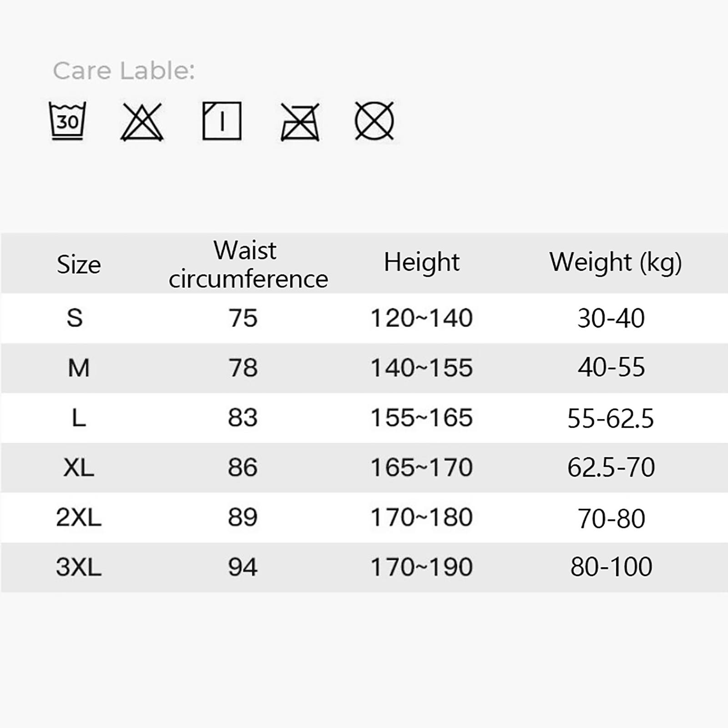Screen dimensions: 728x728
Task: Click waist value 83 in L row
Action: point(243,418)
